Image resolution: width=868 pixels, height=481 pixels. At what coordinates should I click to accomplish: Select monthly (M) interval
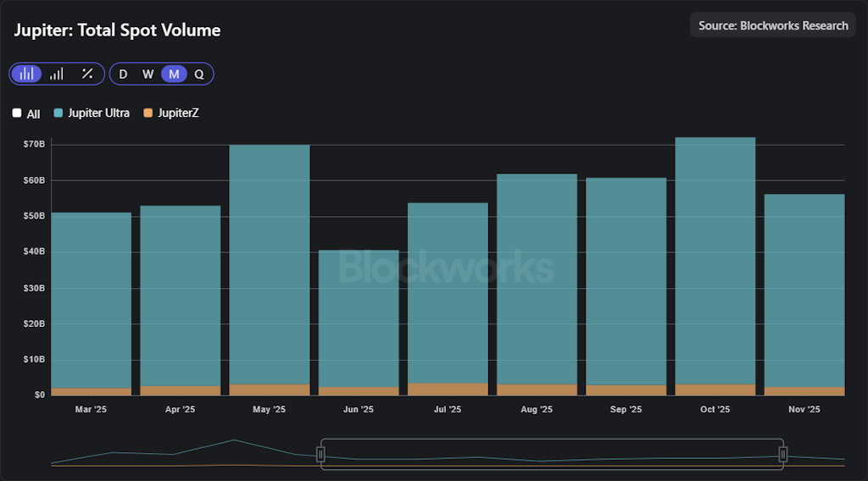pyautogui.click(x=174, y=74)
